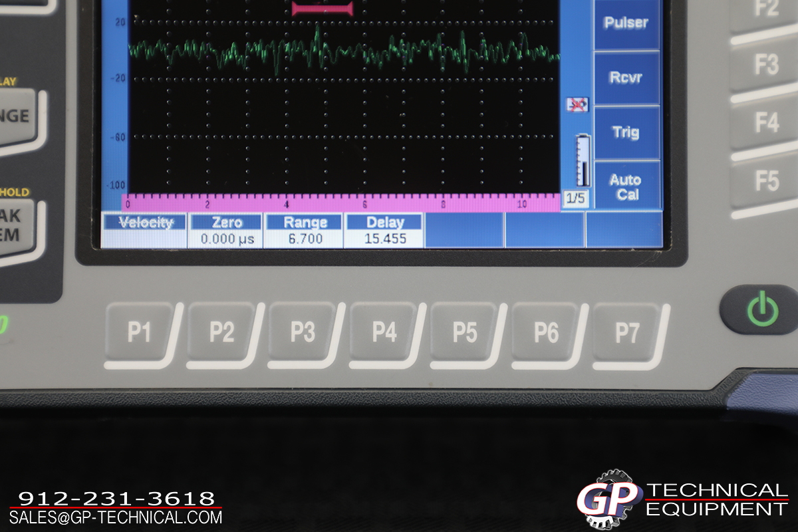This screenshot has width=798, height=532.
Task: Select the Zero 0.000 µs field
Action: 227,231
